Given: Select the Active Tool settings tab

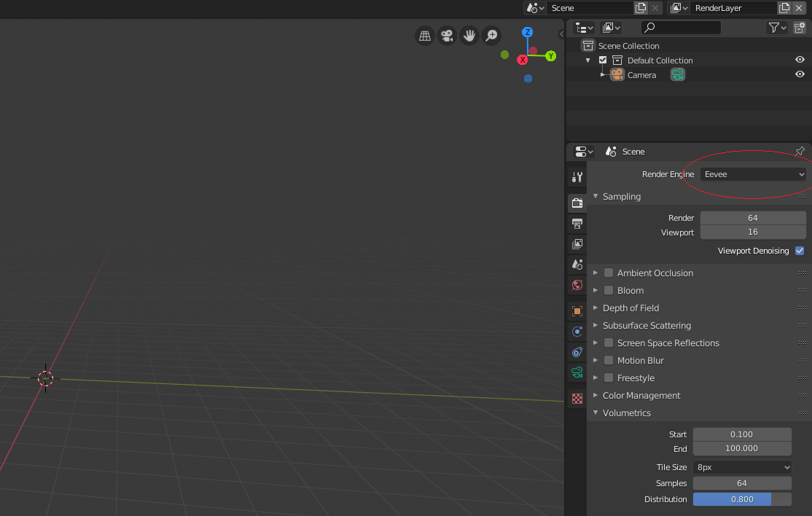Looking at the screenshot, I should click(x=577, y=177).
